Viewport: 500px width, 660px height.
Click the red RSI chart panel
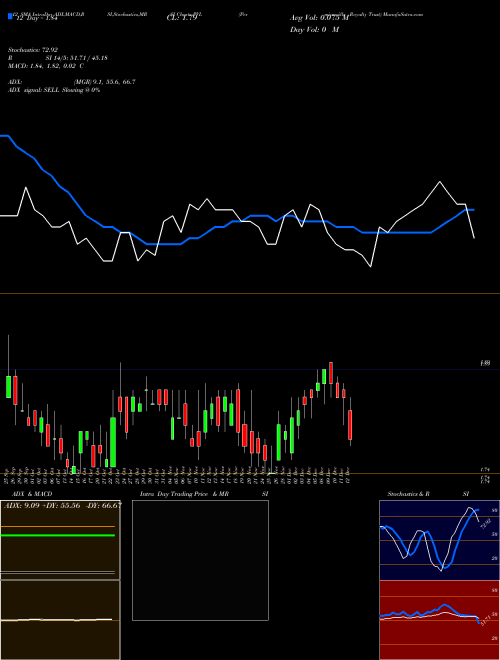point(439,620)
